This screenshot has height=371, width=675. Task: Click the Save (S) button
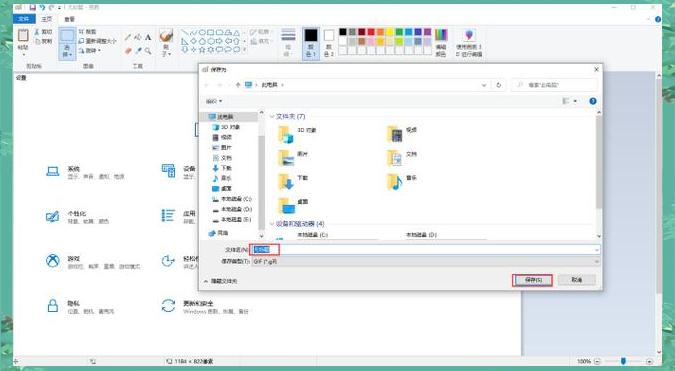[533, 280]
